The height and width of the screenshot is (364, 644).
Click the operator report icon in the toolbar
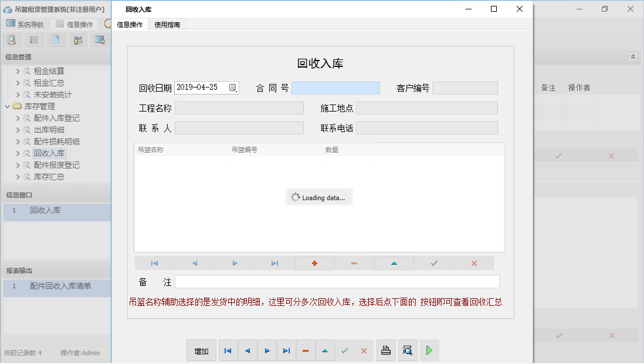(x=77, y=39)
